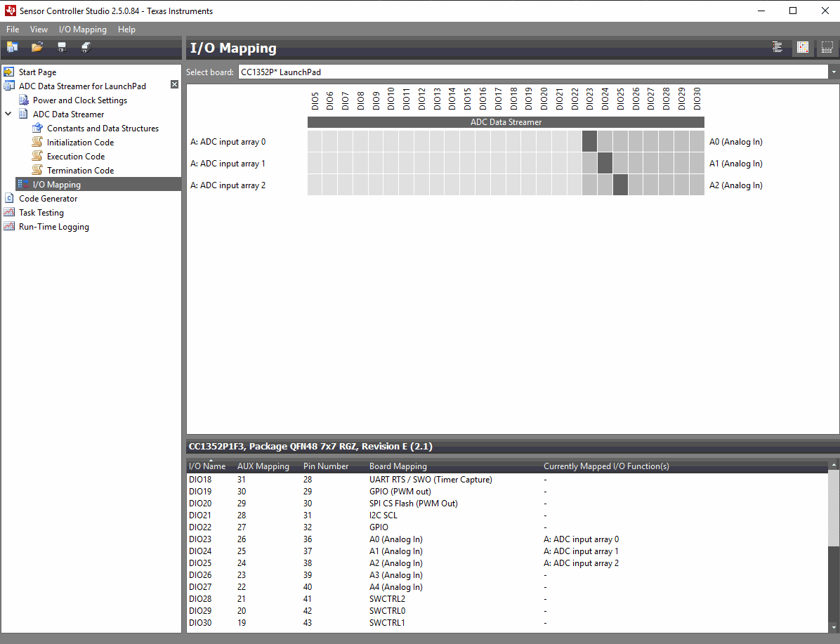
Task: Toggle the grid matrix view icon
Action: [x=803, y=48]
